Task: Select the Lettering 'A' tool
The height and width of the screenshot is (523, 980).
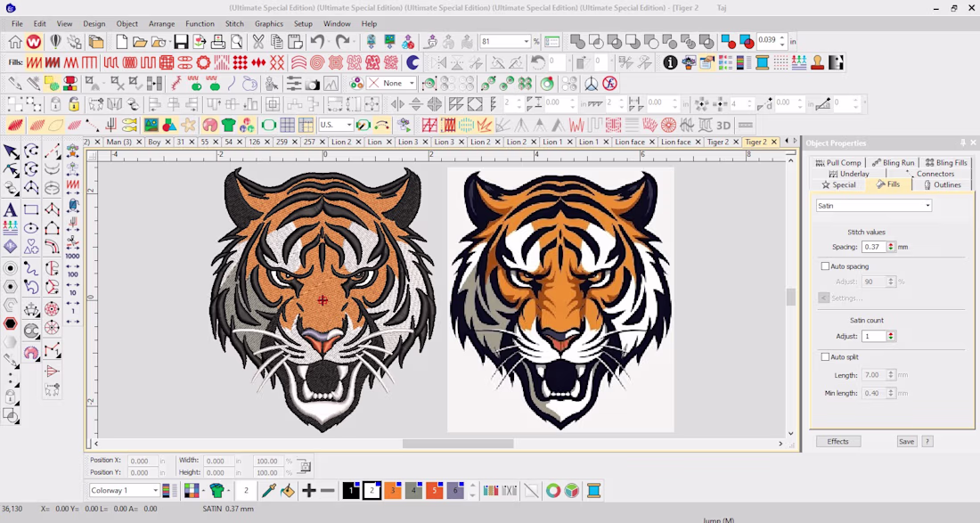Action: 10,209
